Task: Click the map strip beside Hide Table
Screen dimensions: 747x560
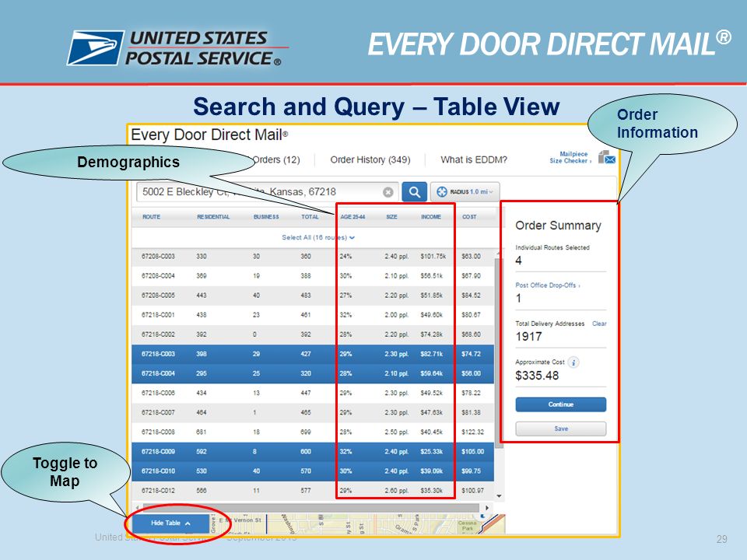Action: click(357, 523)
